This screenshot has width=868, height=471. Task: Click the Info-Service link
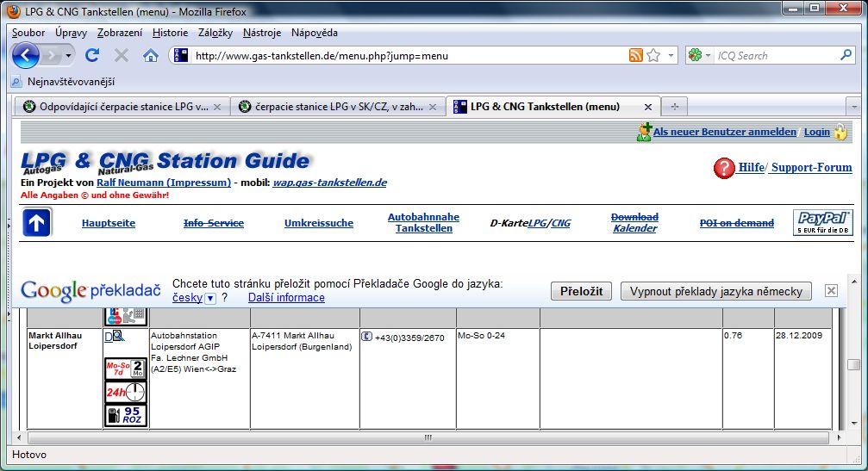coord(214,223)
